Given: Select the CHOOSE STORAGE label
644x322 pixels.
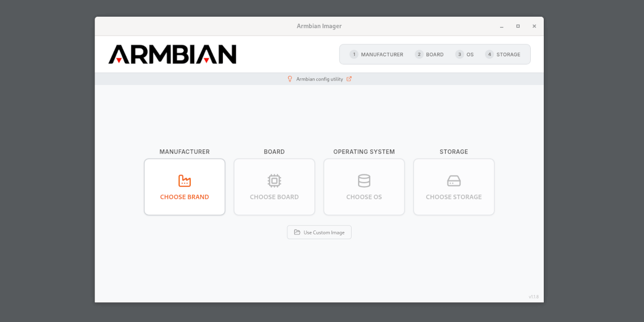Looking at the screenshot, I should click(x=454, y=197).
